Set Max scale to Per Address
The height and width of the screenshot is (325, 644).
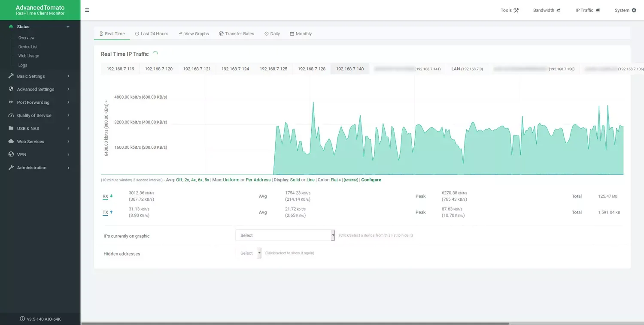coord(258,180)
